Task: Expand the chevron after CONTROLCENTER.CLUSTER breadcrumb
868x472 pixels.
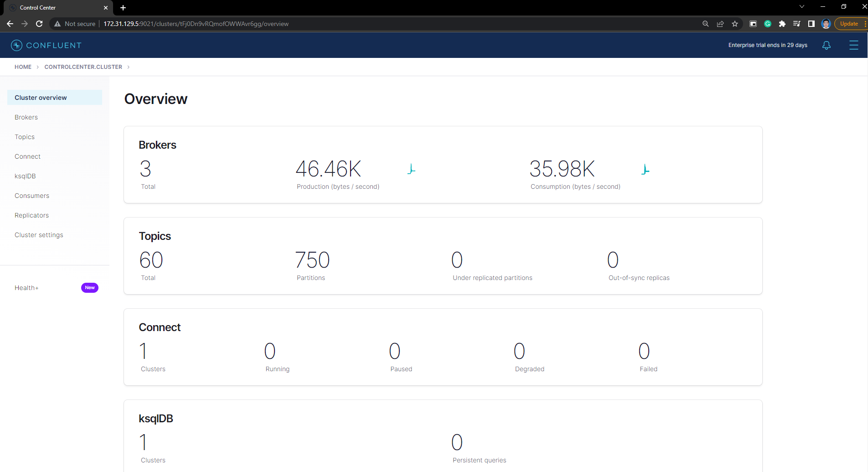Action: tap(129, 67)
